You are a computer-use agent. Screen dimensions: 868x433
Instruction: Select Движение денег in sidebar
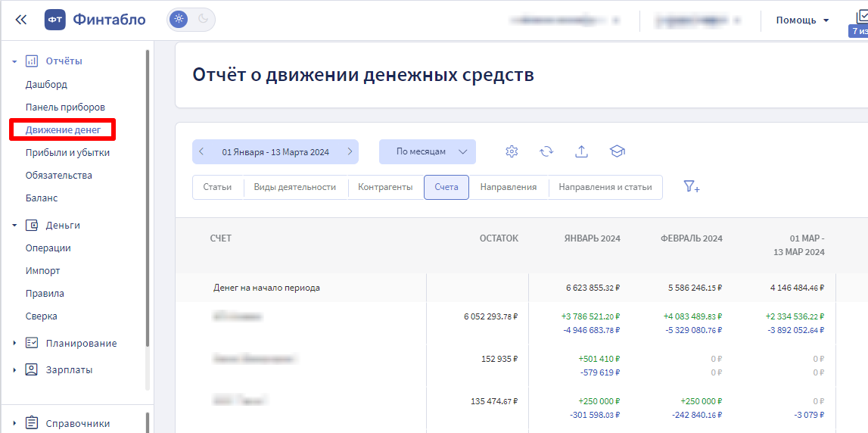click(x=63, y=130)
